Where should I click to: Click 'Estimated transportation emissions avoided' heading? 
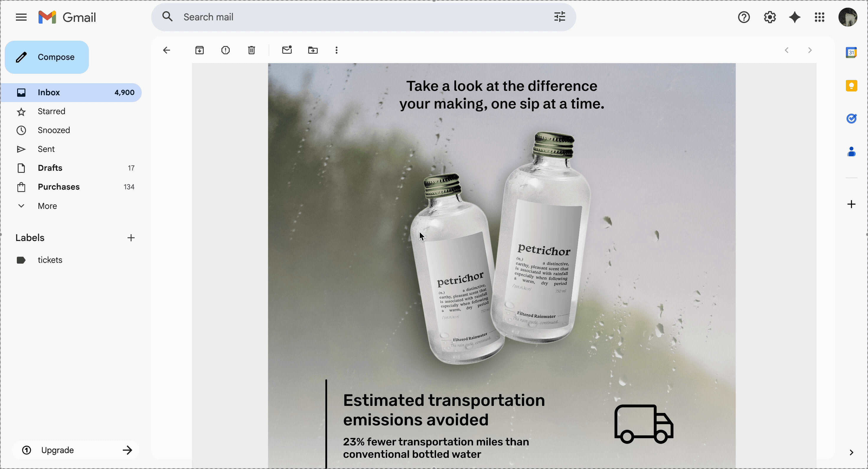[x=444, y=410]
